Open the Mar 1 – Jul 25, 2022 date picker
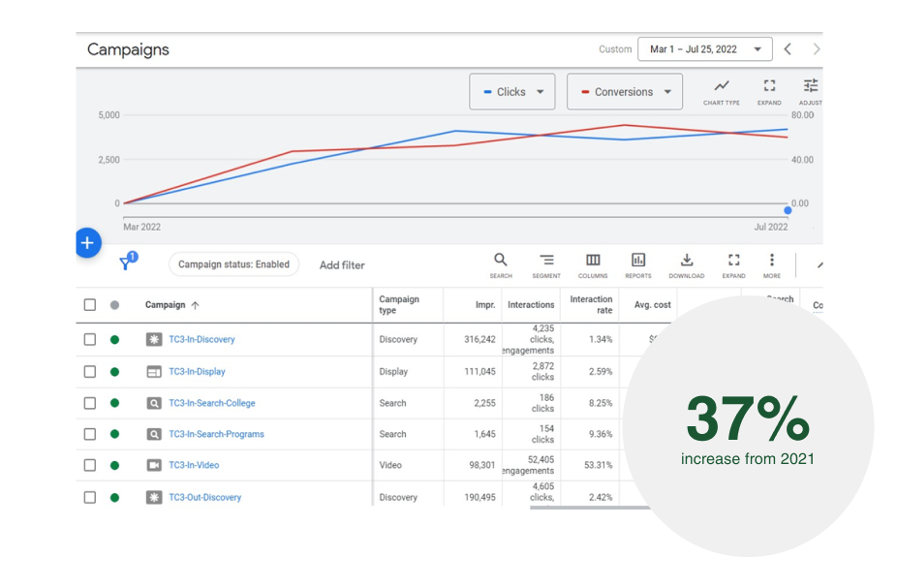Viewport: 897px width, 588px height. click(x=705, y=49)
